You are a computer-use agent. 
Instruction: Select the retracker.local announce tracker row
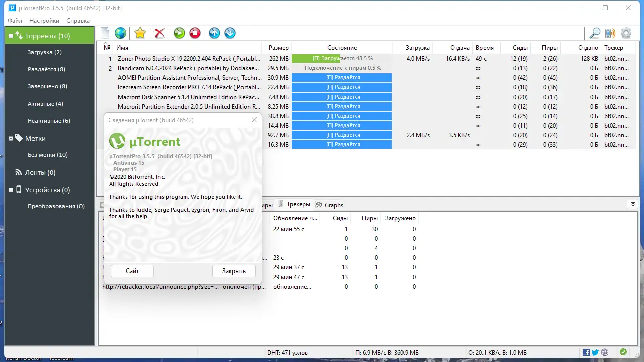[x=259, y=287]
